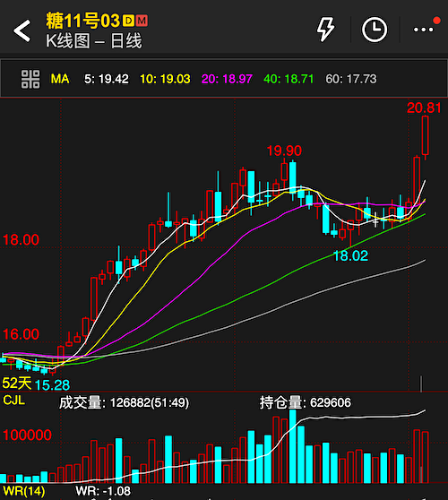Viewport: 448px width, 500px height.
Task: Select the cyan candlestick under 19.90
Action: [293, 178]
